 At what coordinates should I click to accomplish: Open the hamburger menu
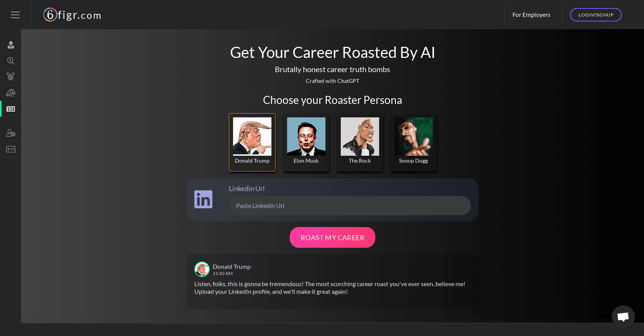(x=15, y=15)
